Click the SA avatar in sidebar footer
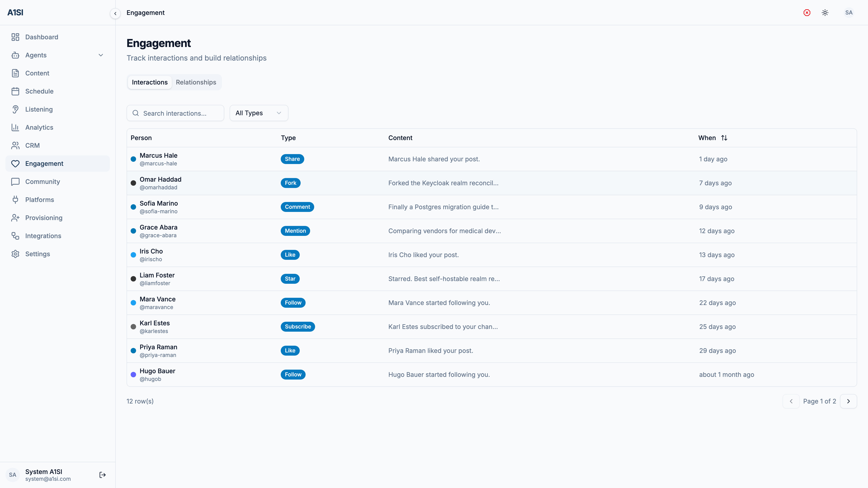The width and height of the screenshot is (868, 488). (12, 475)
